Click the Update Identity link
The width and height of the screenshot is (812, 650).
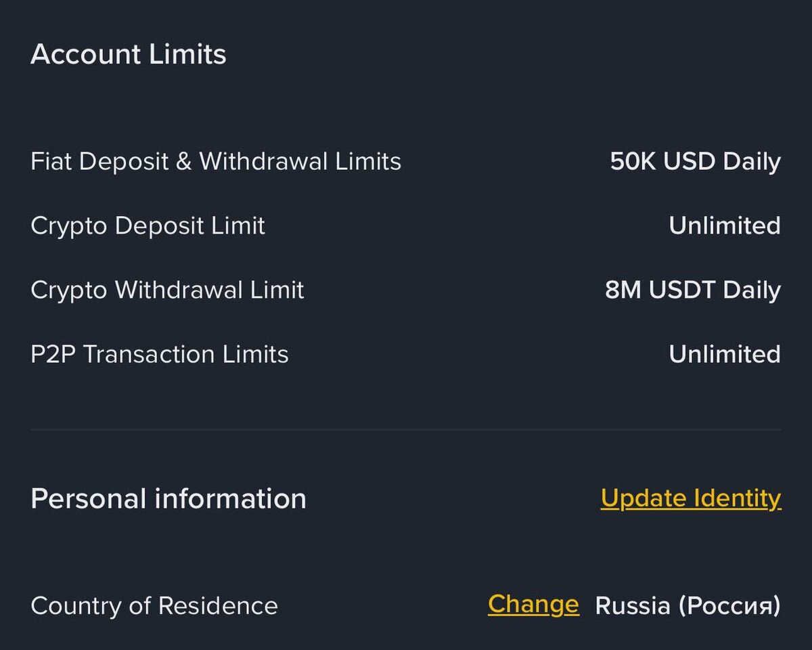690,499
